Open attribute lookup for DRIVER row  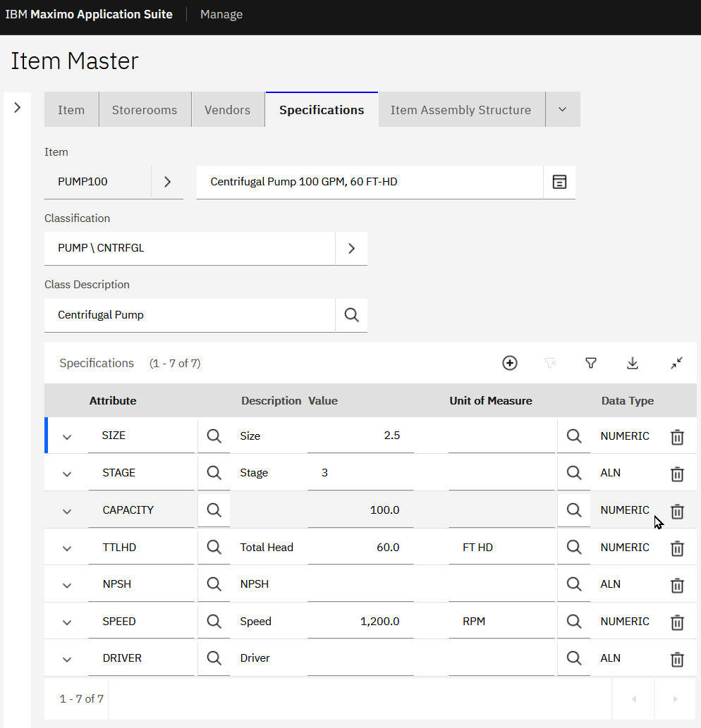214,658
